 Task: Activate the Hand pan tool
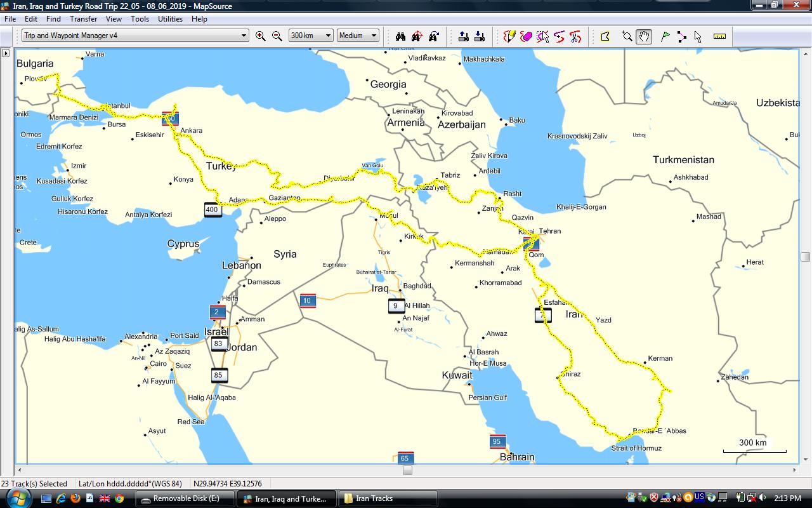point(644,36)
